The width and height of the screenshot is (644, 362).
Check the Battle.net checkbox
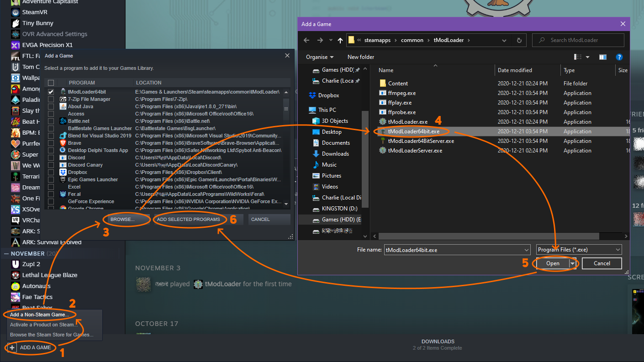tap(51, 121)
